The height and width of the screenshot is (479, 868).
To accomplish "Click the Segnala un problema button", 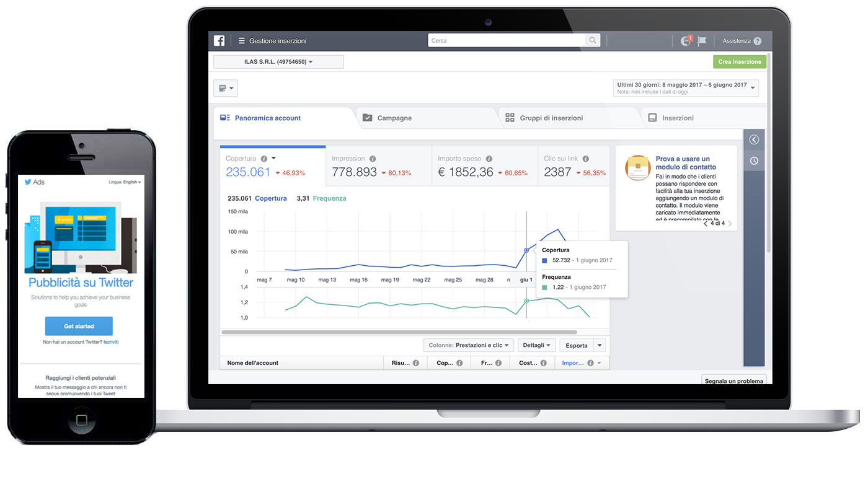I will tap(734, 380).
